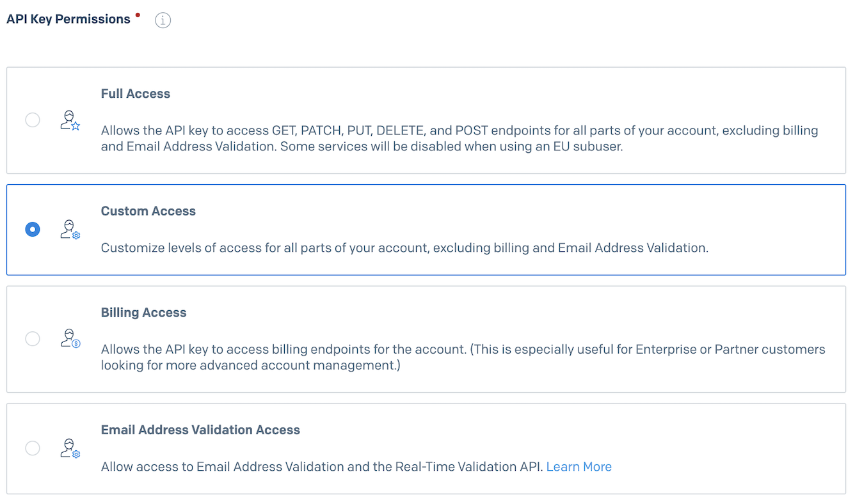The height and width of the screenshot is (504, 855).
Task: Select the Full Access radio button
Action: coord(33,120)
